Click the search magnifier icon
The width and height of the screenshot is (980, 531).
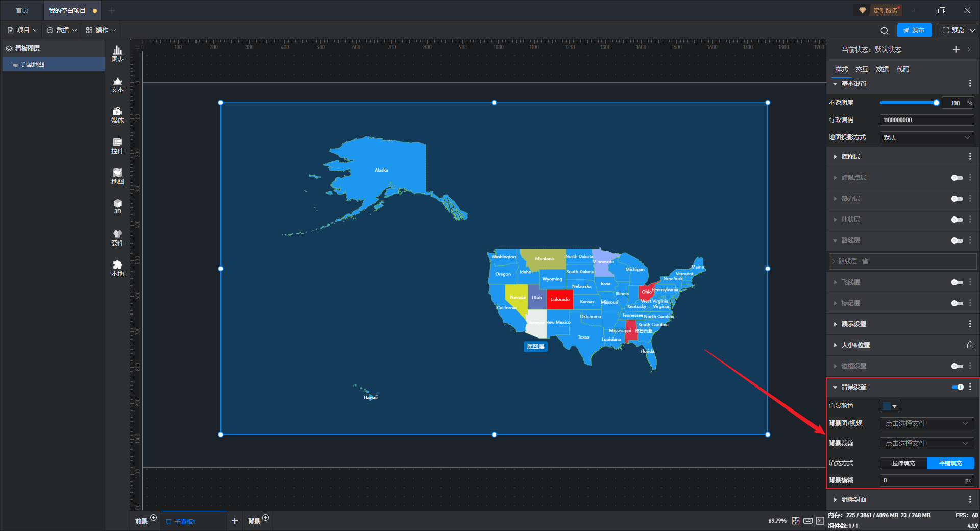(x=885, y=31)
